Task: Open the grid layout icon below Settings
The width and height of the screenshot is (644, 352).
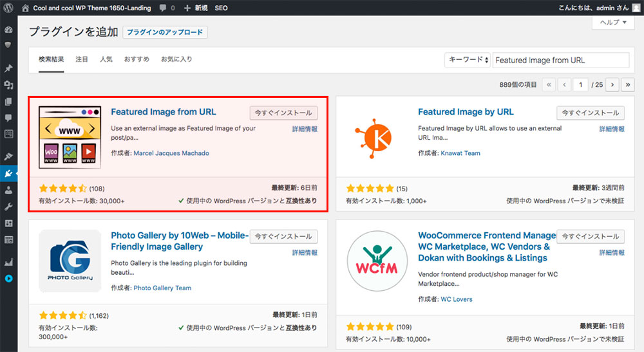Action: tap(8, 239)
